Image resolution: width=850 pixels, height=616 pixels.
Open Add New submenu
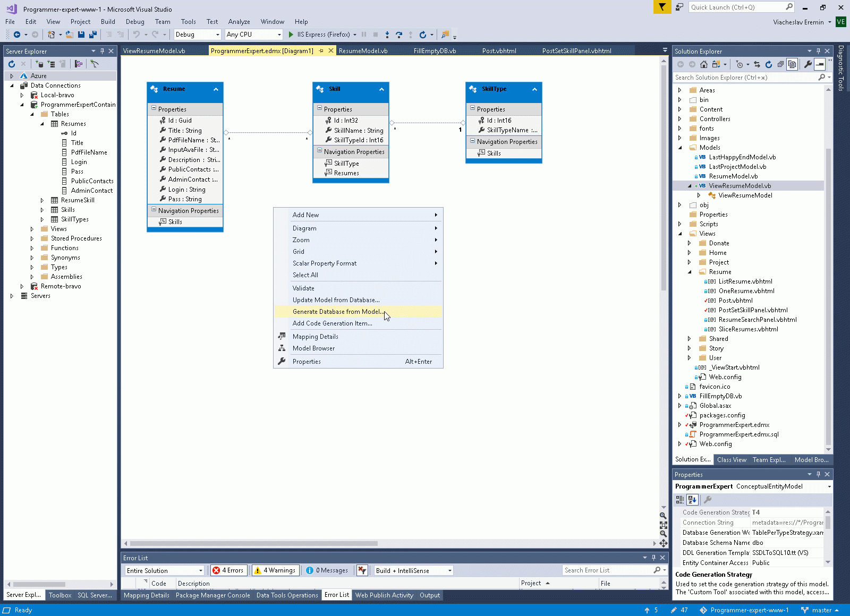(359, 215)
